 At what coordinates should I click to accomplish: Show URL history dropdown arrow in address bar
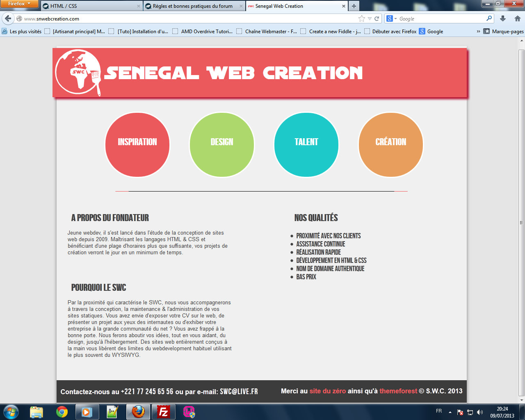370,18
